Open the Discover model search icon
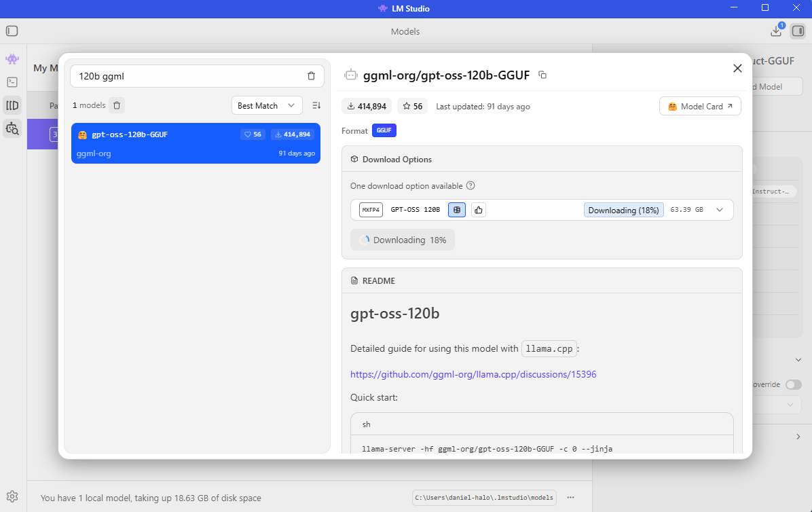Screen dimensions: 812x512 (12, 128)
